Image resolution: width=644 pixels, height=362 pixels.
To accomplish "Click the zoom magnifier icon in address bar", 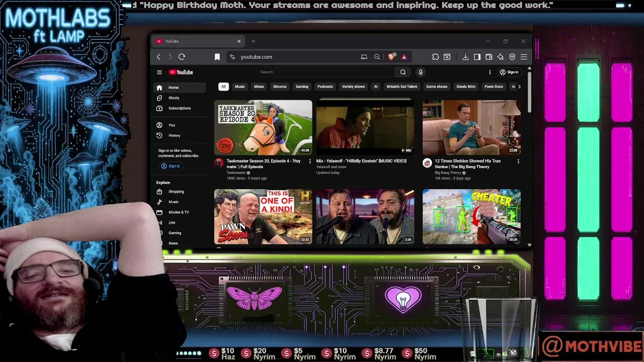I will (377, 57).
